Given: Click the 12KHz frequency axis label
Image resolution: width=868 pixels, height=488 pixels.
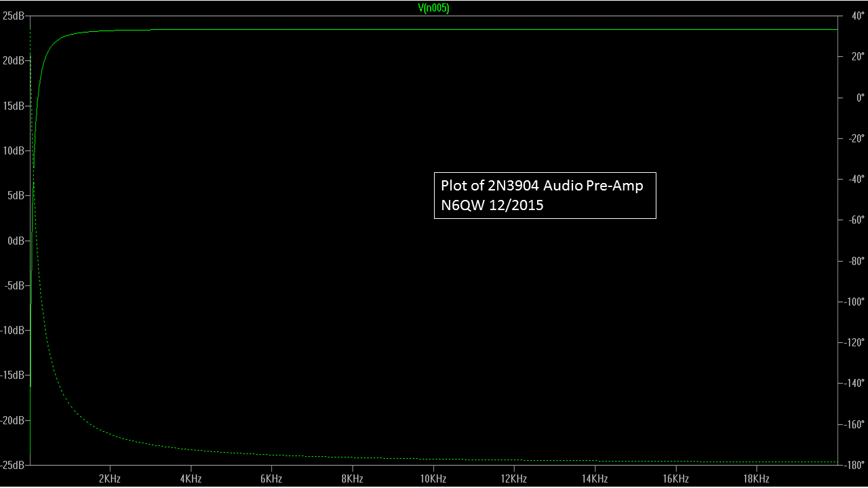Looking at the screenshot, I should pyautogui.click(x=514, y=479).
